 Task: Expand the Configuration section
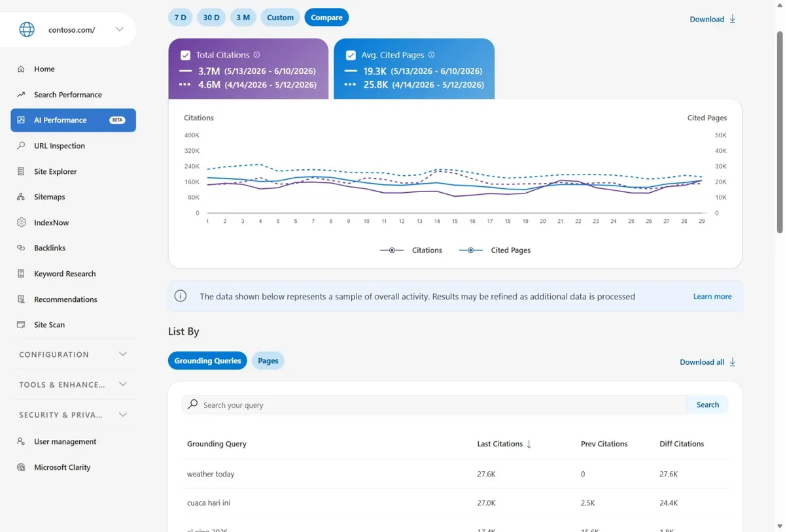(73, 354)
